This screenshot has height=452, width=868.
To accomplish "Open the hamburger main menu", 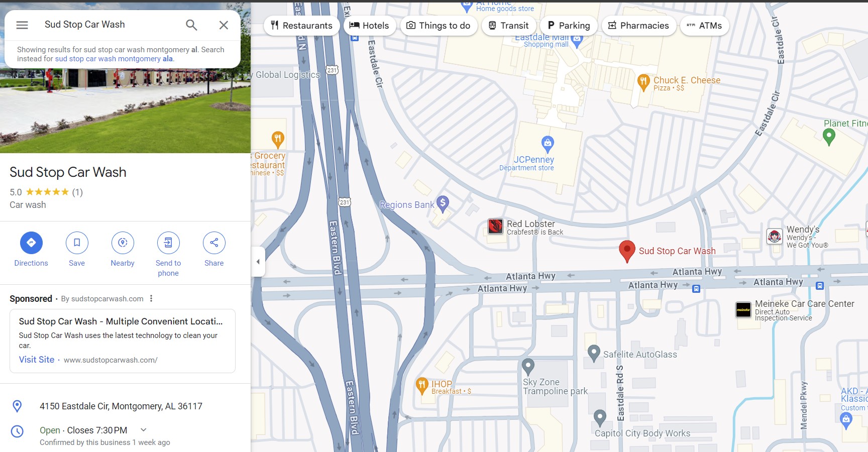I will pos(22,25).
